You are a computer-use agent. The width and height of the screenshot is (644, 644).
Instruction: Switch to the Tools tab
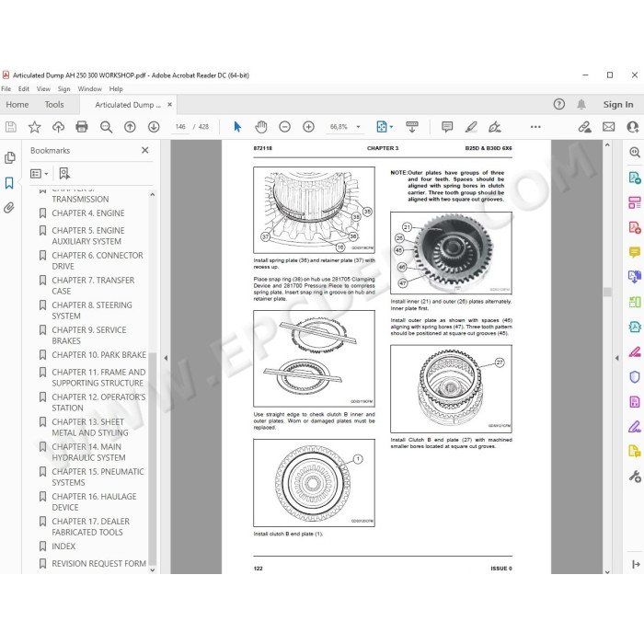pyautogui.click(x=54, y=105)
